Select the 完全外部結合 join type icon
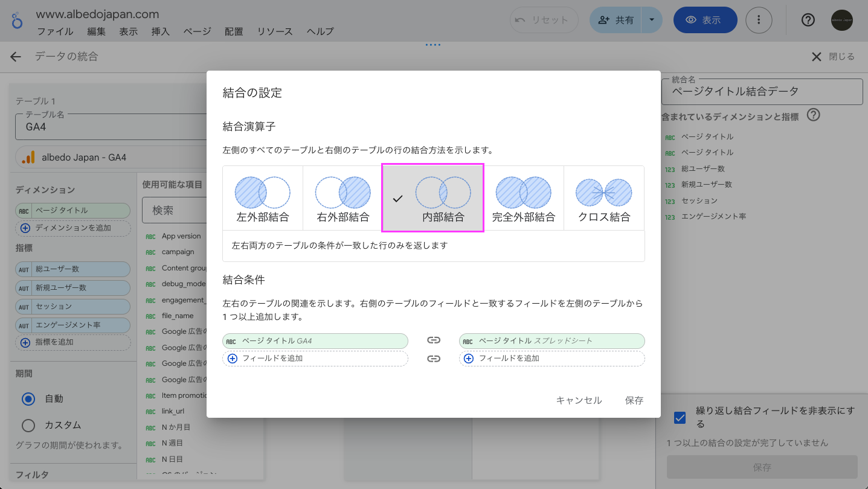The width and height of the screenshot is (868, 489). (x=523, y=193)
